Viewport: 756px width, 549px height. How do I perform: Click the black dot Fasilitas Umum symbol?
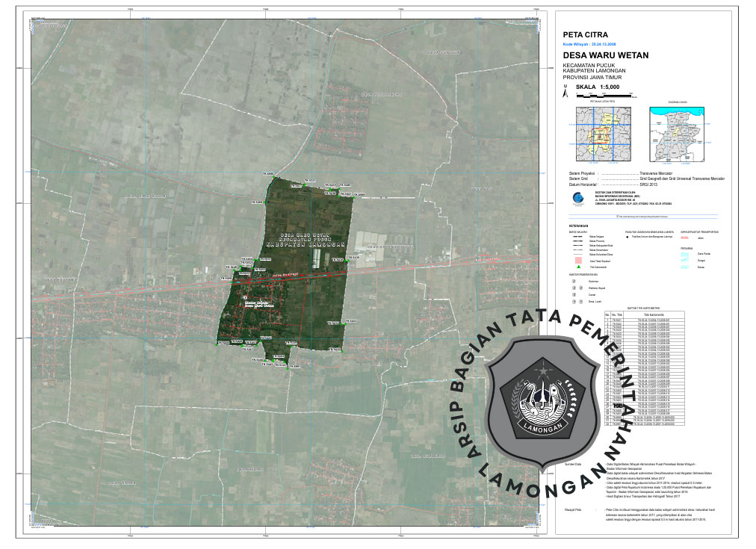pos(628,235)
